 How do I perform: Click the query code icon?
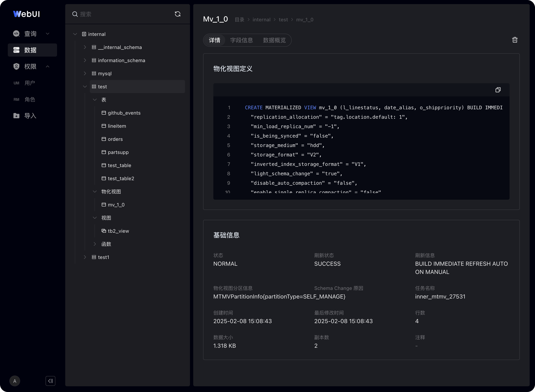[16, 33]
